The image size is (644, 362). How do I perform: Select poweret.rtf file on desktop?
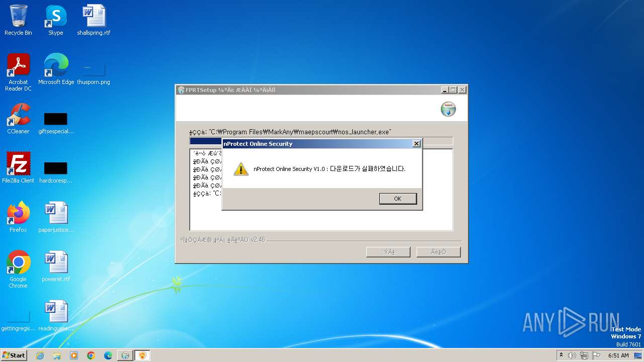point(56,266)
